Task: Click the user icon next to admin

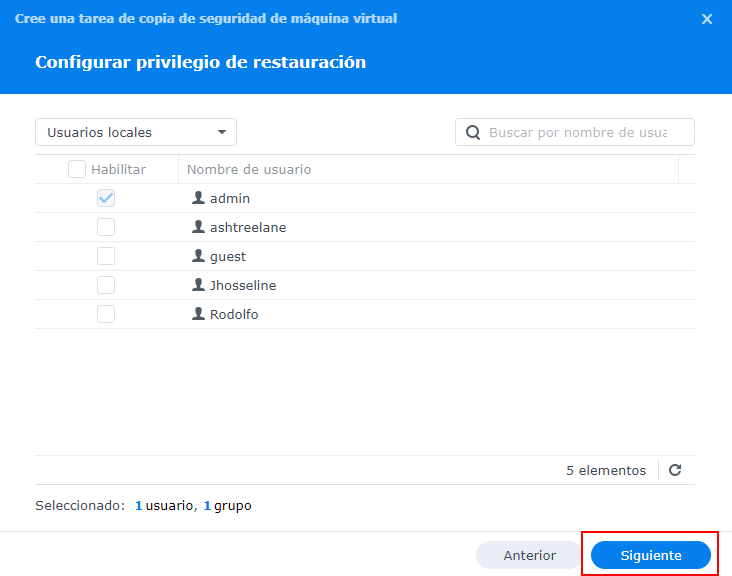Action: point(198,198)
